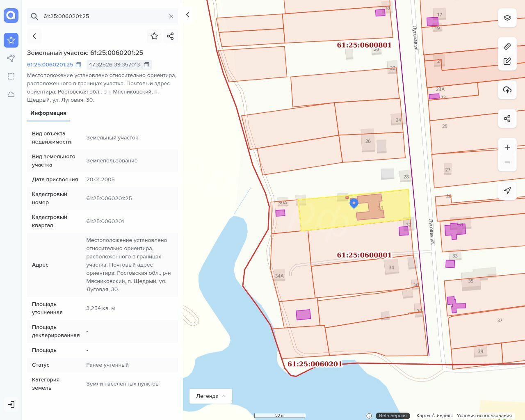Collapse the left information panel

[x=187, y=15]
